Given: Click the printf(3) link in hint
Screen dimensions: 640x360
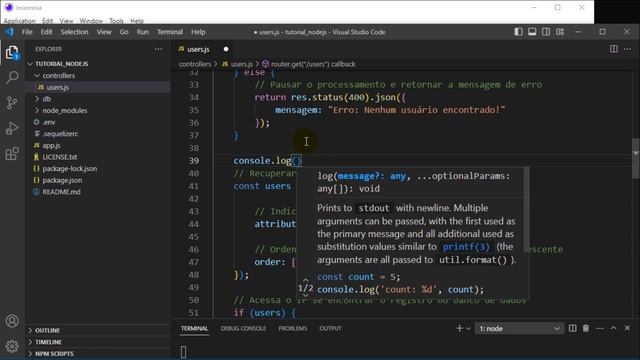Looking at the screenshot, I should 466,247.
